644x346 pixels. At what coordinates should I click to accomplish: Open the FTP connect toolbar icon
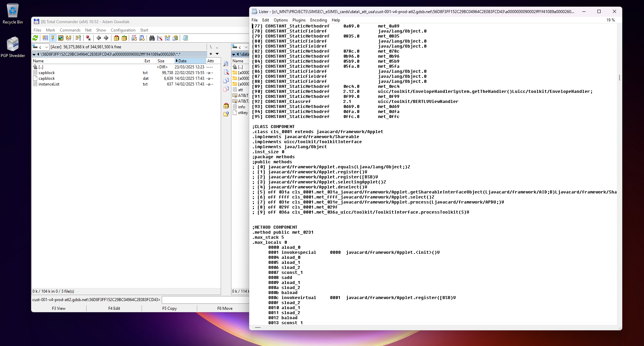point(134,38)
